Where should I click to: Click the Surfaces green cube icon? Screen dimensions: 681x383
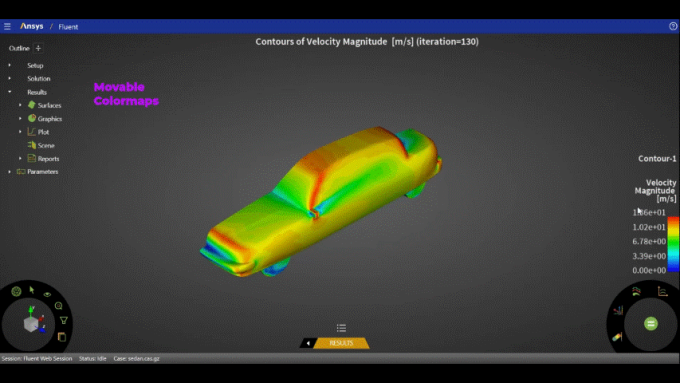click(32, 105)
